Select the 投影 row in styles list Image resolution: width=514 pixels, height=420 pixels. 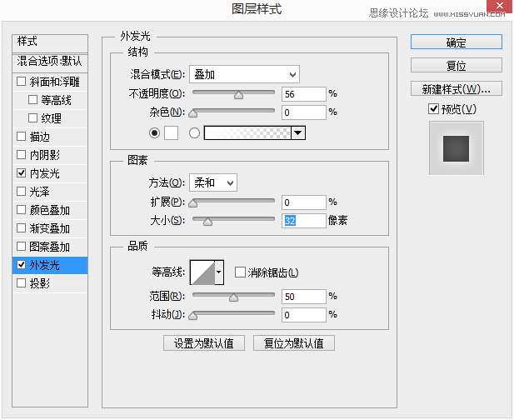[50, 283]
